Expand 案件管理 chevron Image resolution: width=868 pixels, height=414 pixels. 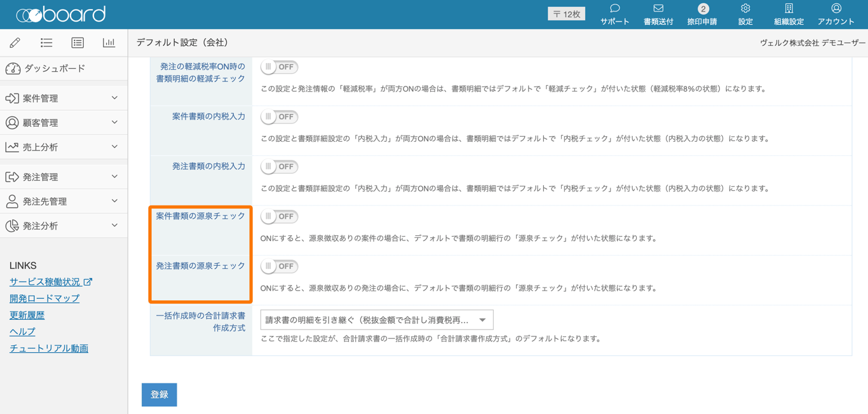114,98
